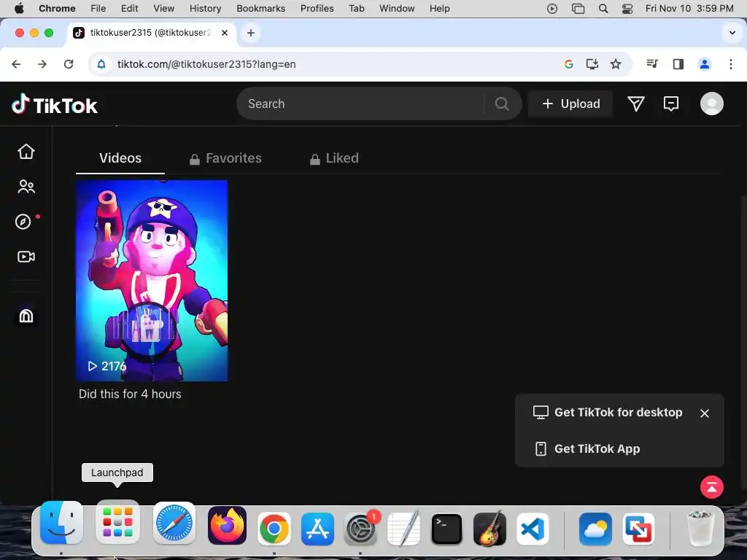Open Firefox from the Dock
The width and height of the screenshot is (747, 560).
228,525
